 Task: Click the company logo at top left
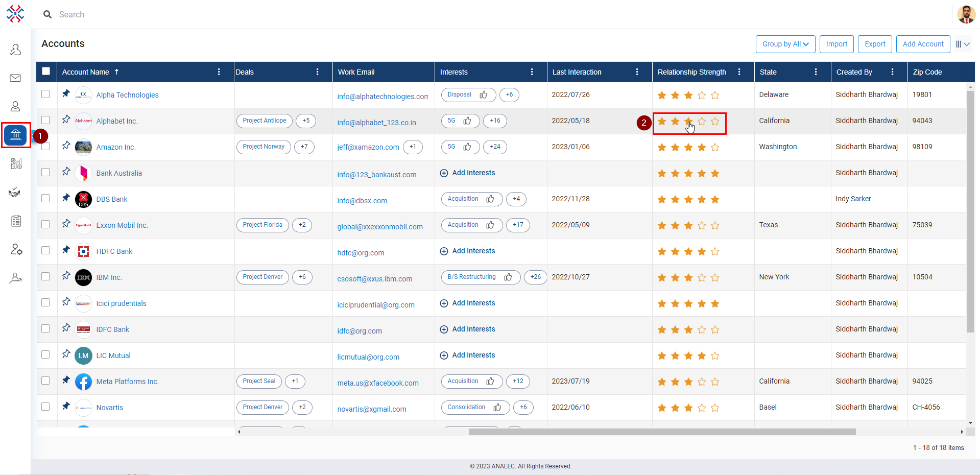pyautogui.click(x=15, y=14)
